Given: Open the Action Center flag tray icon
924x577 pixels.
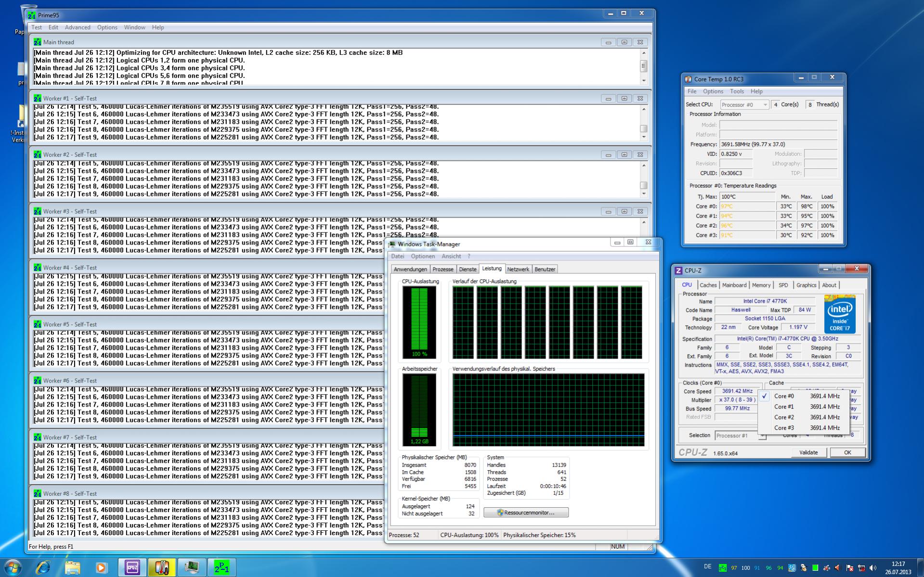Looking at the screenshot, I should pos(850,568).
